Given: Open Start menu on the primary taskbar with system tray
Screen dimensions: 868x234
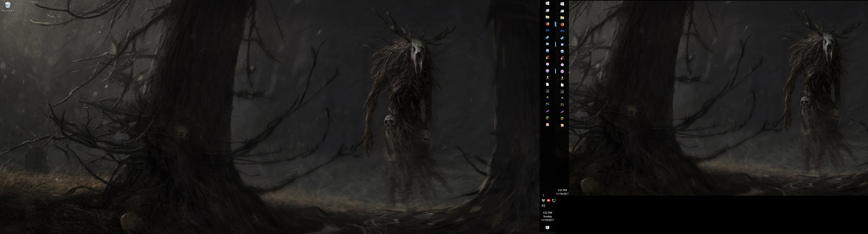Looking at the screenshot, I should point(547,3).
